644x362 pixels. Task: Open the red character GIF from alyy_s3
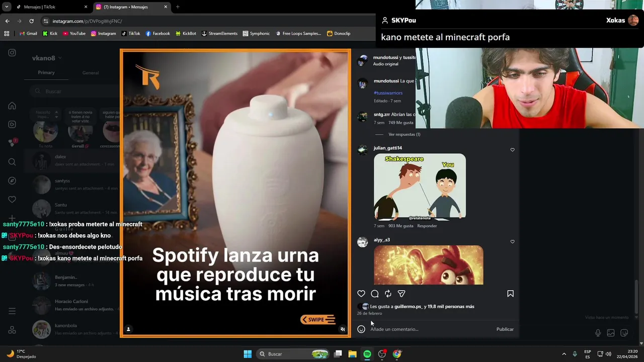click(428, 265)
